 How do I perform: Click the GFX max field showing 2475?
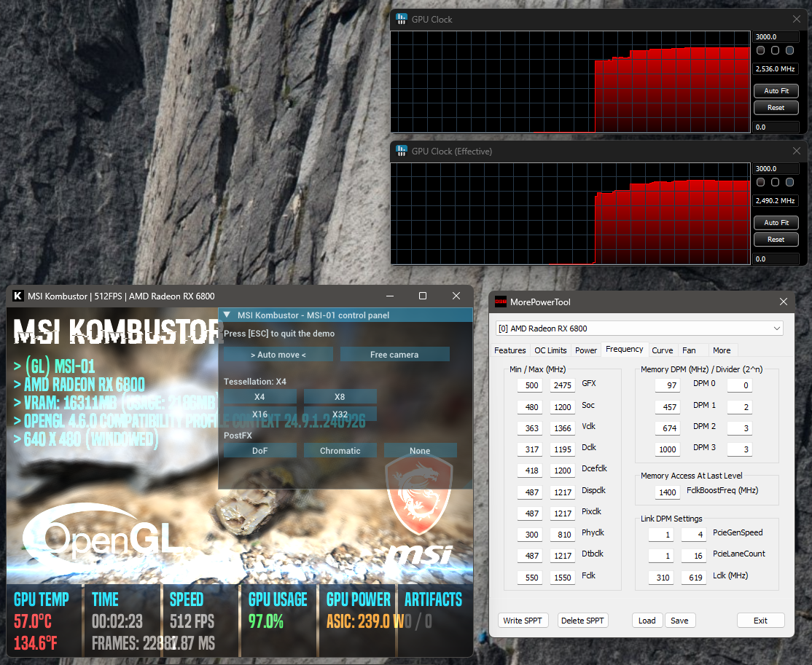click(x=563, y=385)
